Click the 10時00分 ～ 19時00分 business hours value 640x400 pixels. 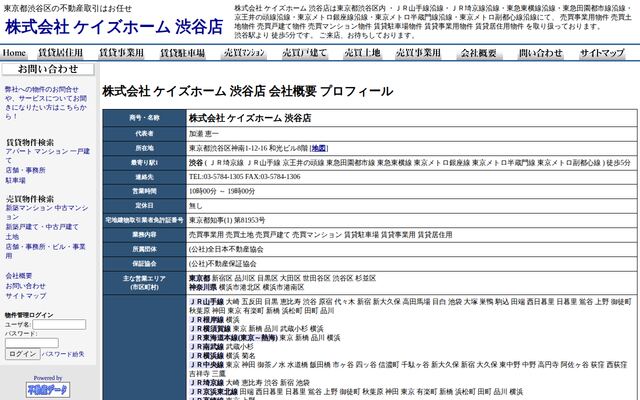[222, 191]
